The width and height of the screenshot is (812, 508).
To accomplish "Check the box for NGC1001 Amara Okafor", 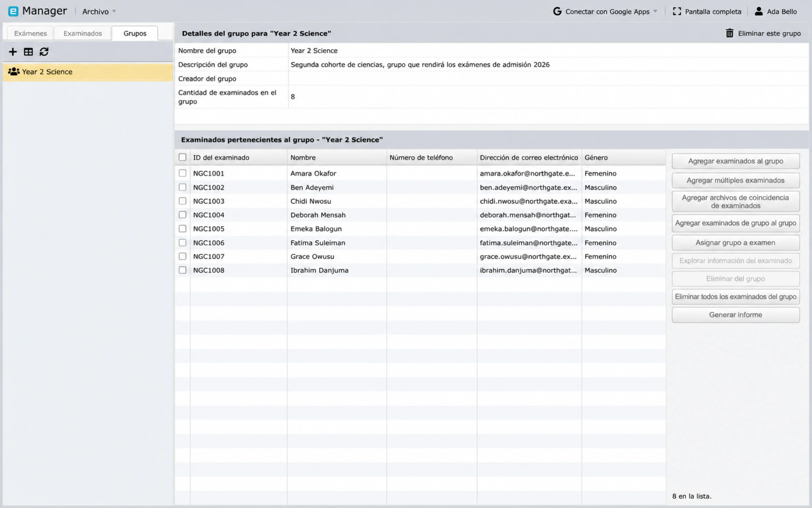I will (x=182, y=173).
